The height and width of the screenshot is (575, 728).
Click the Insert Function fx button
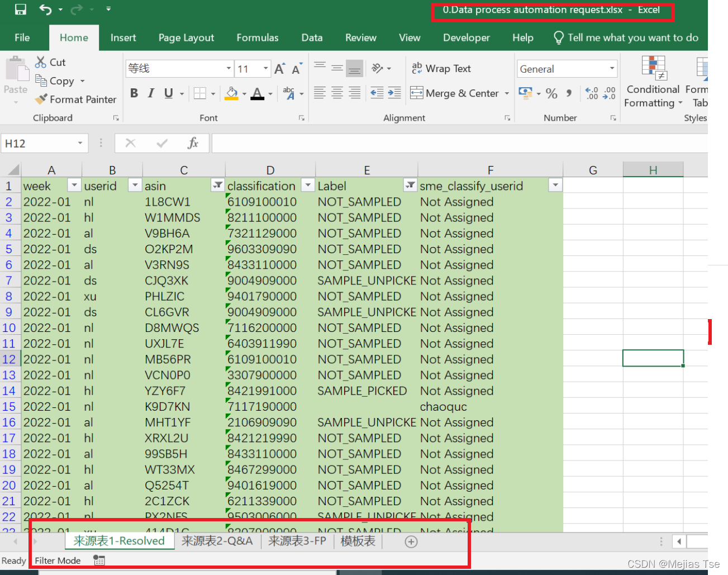click(193, 143)
